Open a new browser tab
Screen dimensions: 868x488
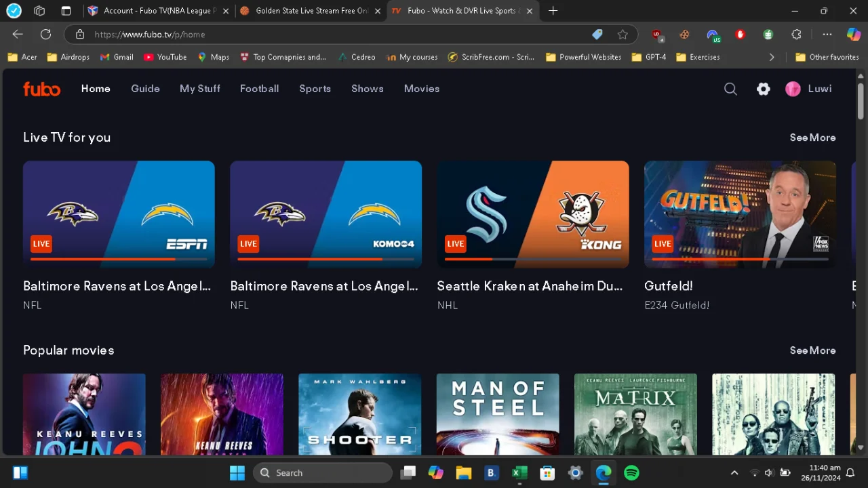pos(553,11)
